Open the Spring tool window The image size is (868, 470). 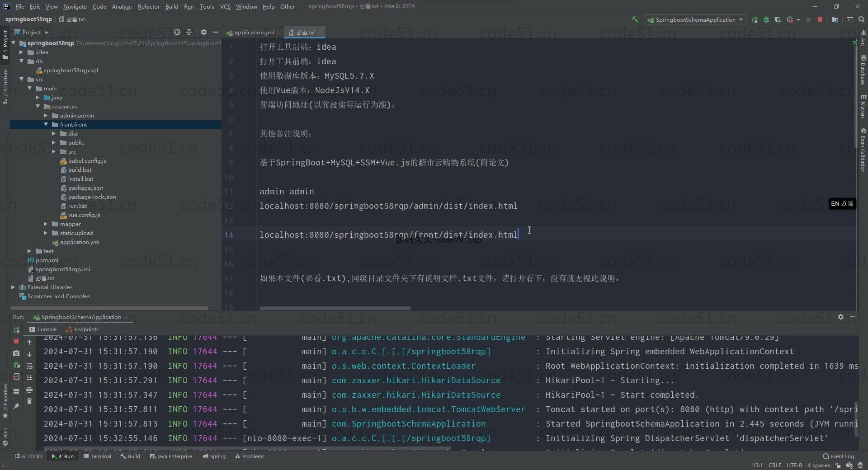(214, 456)
